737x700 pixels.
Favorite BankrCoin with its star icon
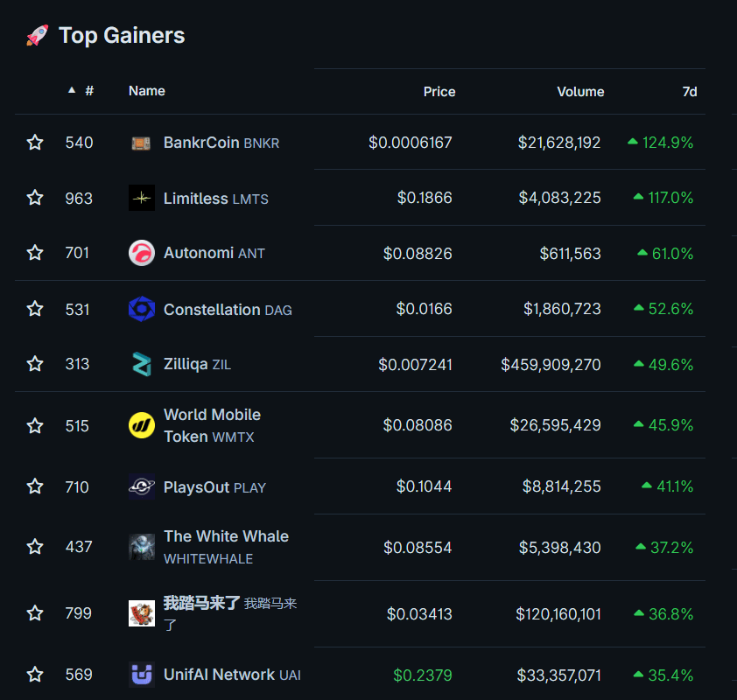(35, 142)
